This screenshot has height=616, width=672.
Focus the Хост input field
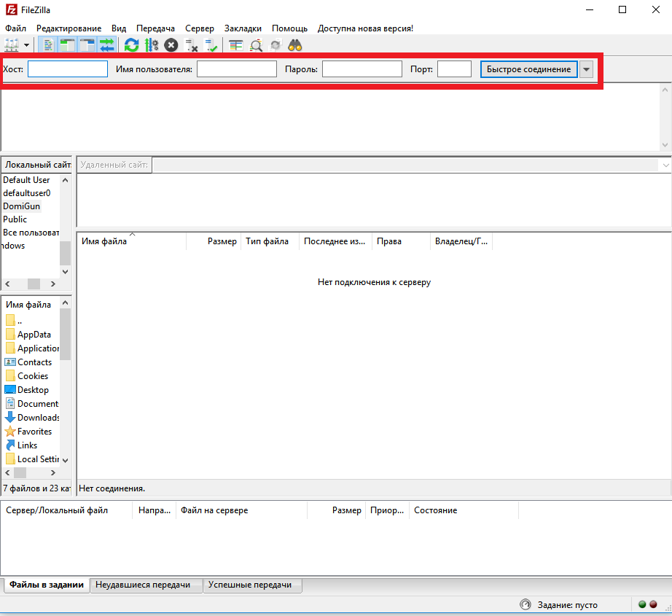[x=68, y=69]
